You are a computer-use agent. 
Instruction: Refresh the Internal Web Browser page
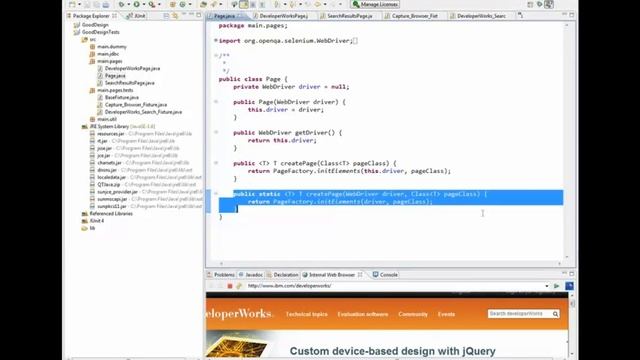pos(239,286)
